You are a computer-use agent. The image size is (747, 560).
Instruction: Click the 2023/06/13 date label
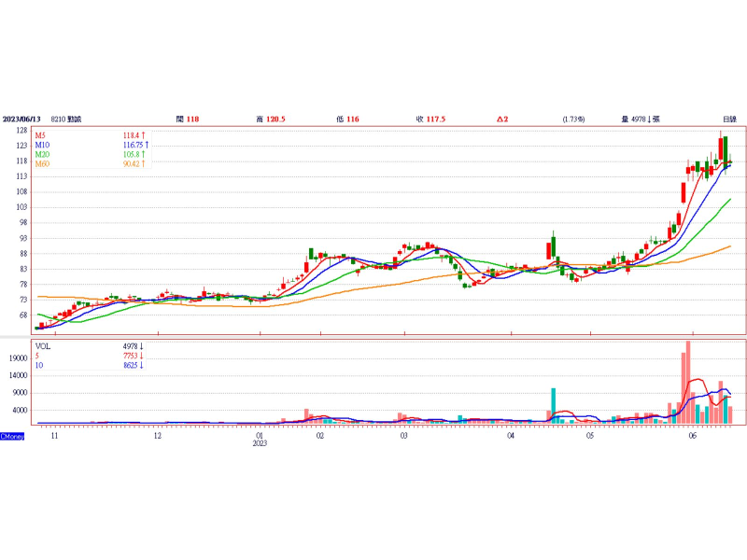(22, 119)
